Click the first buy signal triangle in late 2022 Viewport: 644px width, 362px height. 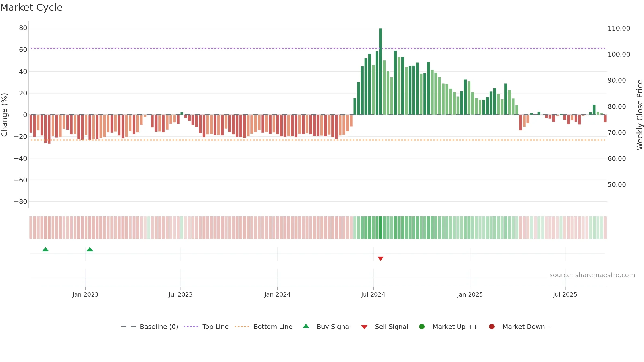[x=46, y=249]
